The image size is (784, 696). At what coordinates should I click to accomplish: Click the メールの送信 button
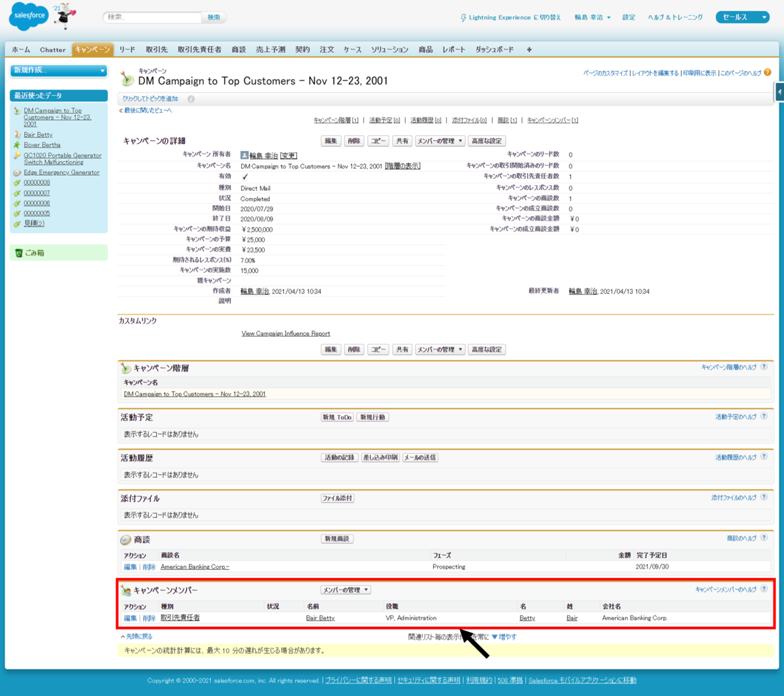pyautogui.click(x=420, y=458)
